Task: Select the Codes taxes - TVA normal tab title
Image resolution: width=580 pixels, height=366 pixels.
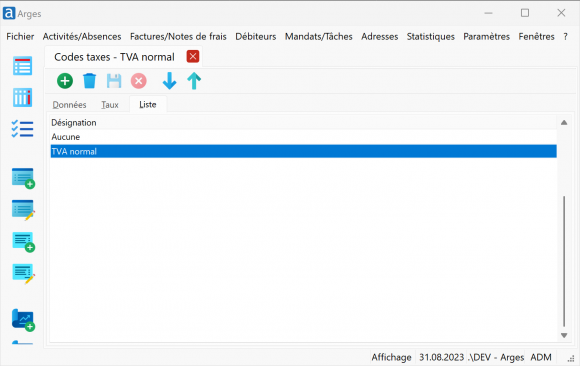Action: (x=114, y=57)
